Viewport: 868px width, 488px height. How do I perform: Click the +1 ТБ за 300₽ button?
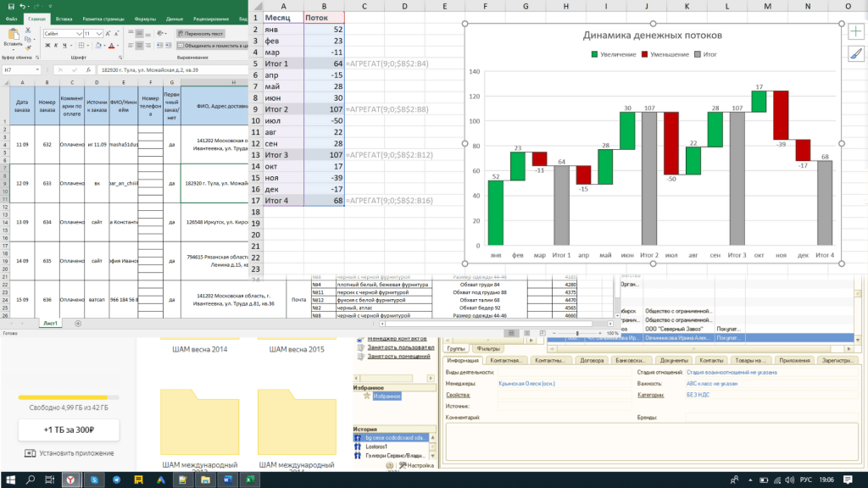point(69,430)
